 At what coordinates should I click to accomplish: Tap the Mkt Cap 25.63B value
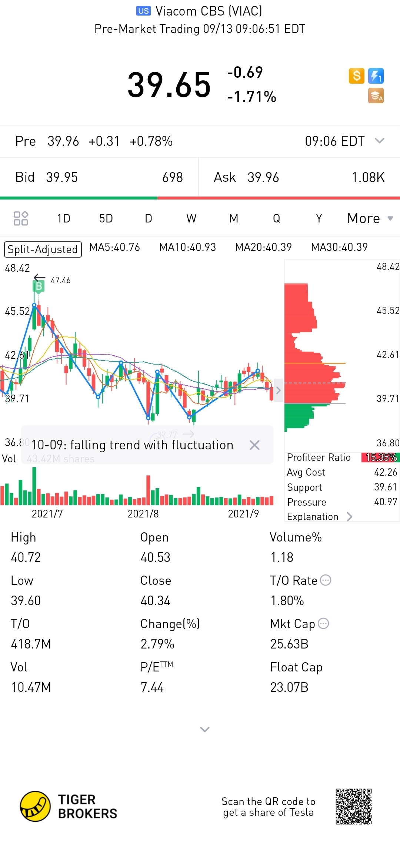click(289, 644)
